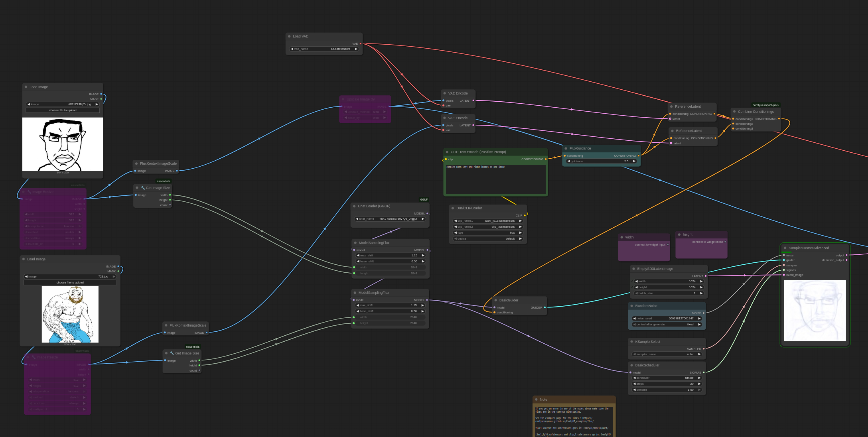868x437 pixels.
Task: Collapse the DualCLIPLoader node using its title dot
Action: click(453, 208)
